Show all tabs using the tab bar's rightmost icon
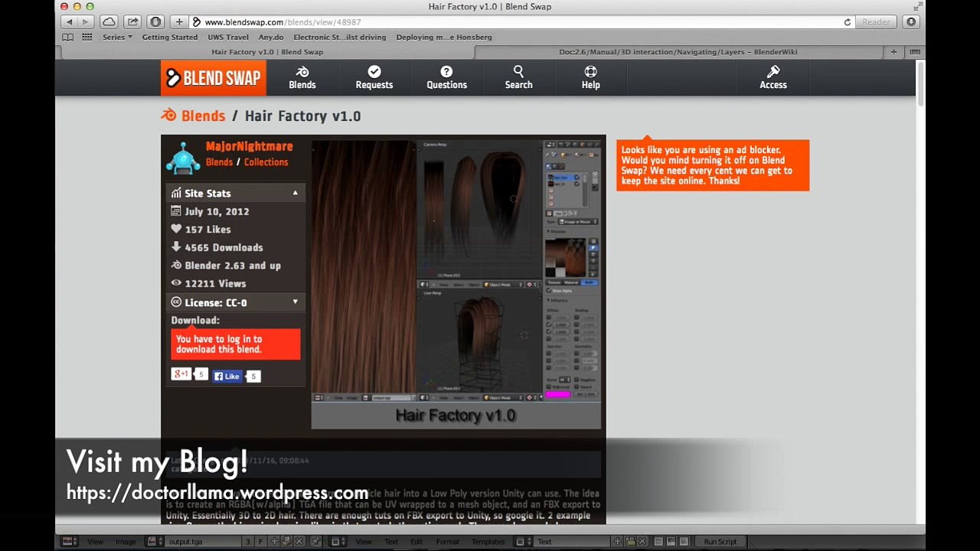The width and height of the screenshot is (980, 551). pos(913,52)
